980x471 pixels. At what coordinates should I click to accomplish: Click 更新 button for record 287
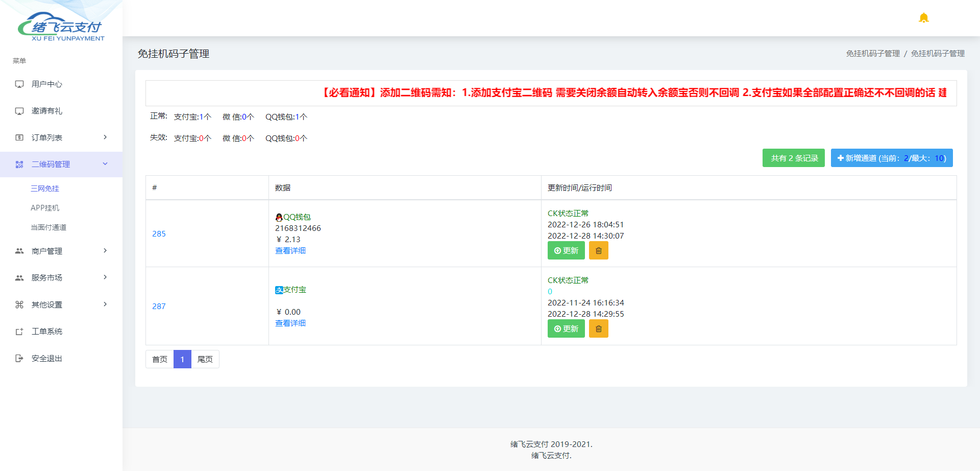pyautogui.click(x=566, y=328)
